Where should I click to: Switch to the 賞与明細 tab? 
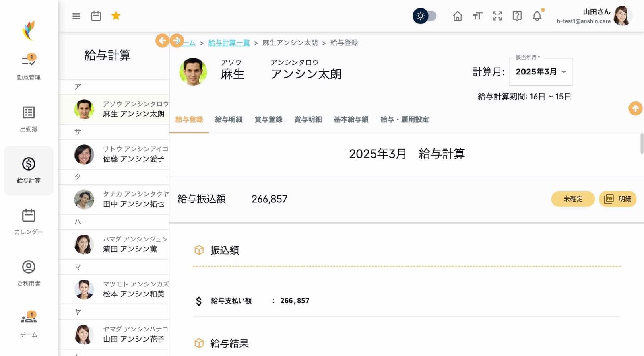coord(308,119)
